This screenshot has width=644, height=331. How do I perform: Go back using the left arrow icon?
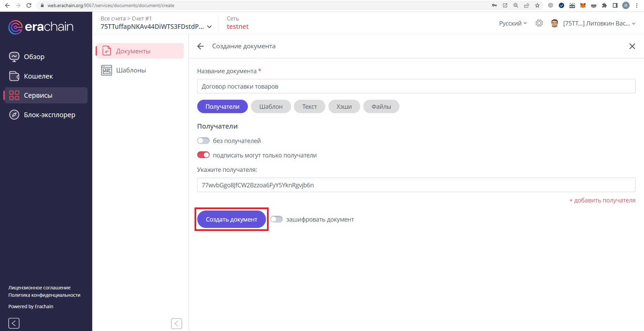click(x=201, y=46)
